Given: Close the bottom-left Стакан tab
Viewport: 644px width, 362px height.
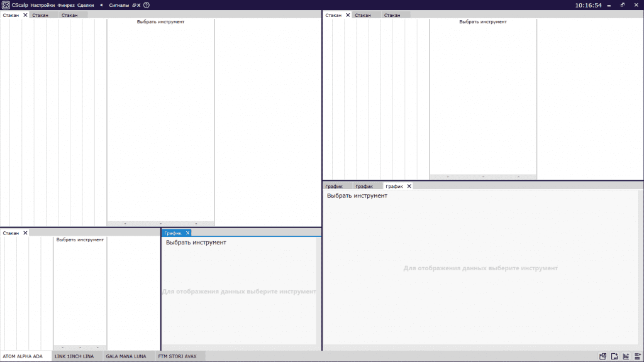Looking at the screenshot, I should (x=25, y=233).
